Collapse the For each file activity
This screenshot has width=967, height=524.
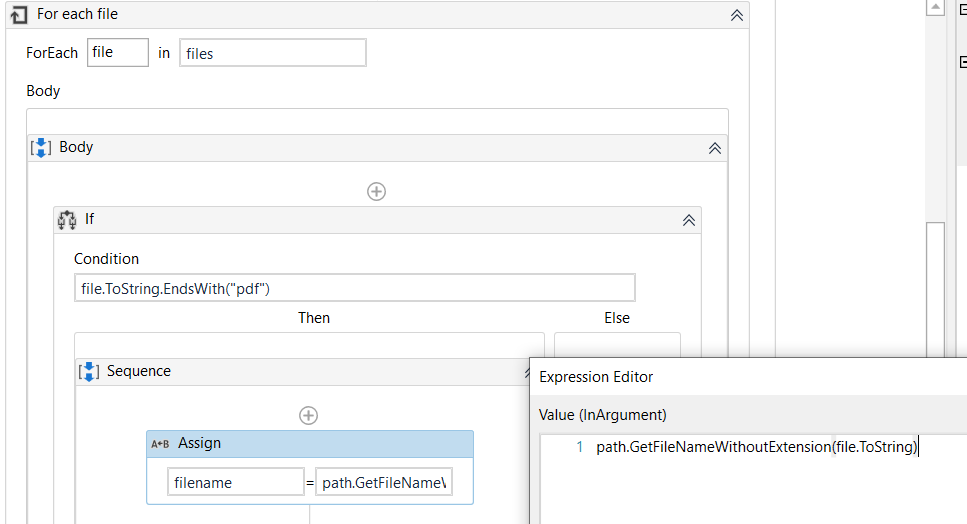pos(736,15)
